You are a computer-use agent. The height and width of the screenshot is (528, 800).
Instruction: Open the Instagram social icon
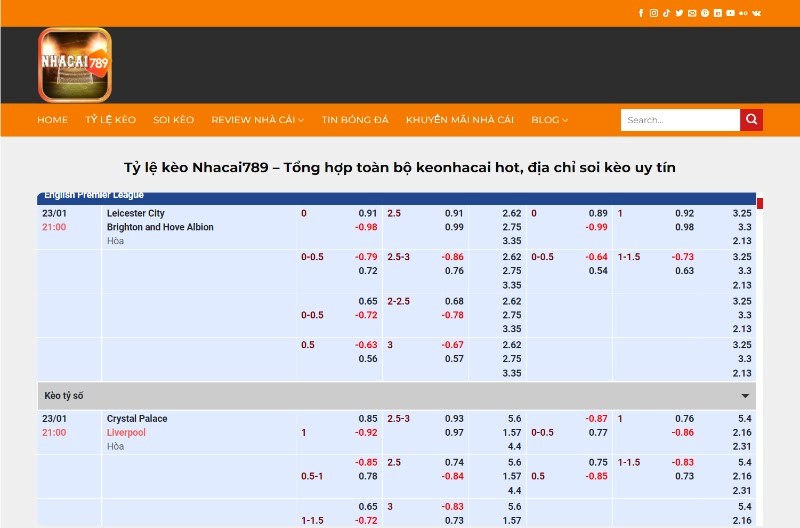click(654, 13)
